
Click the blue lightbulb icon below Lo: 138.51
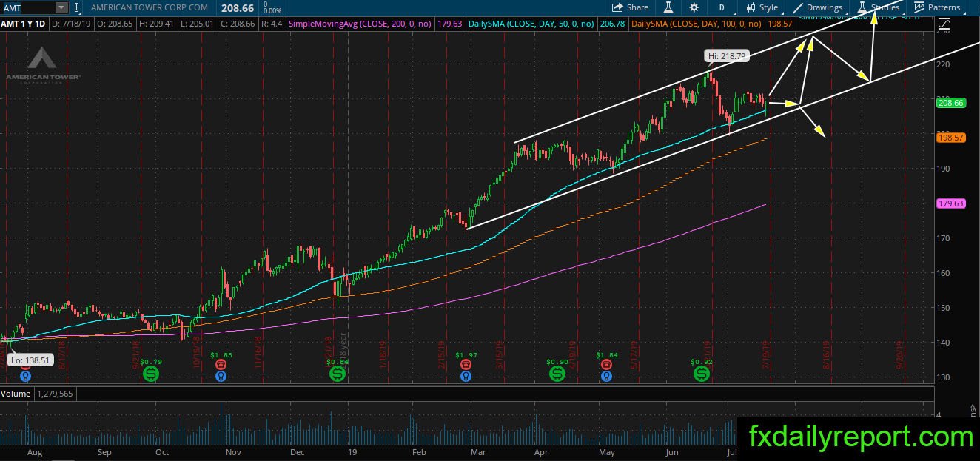click(27, 377)
